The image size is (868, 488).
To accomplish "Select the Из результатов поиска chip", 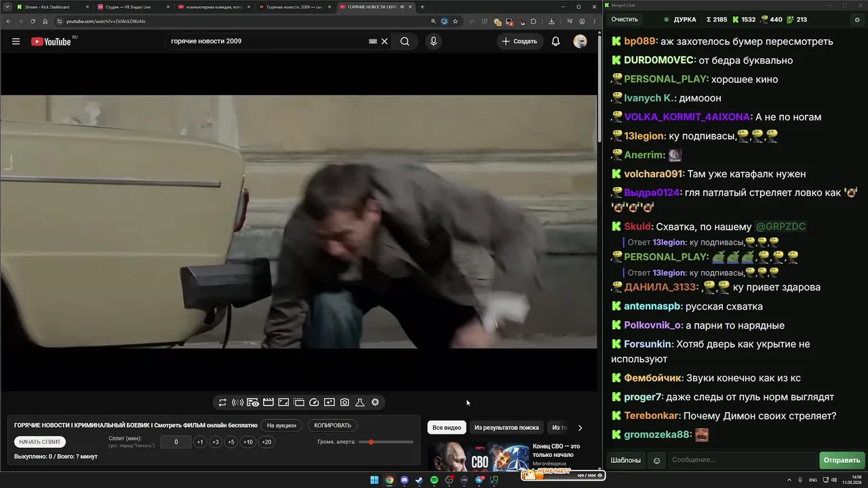I will tap(507, 428).
